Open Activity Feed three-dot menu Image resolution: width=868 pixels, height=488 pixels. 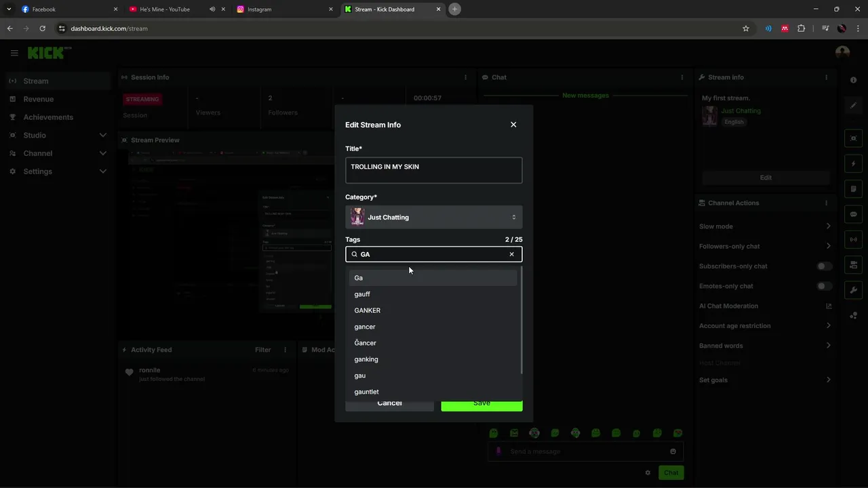tap(285, 350)
